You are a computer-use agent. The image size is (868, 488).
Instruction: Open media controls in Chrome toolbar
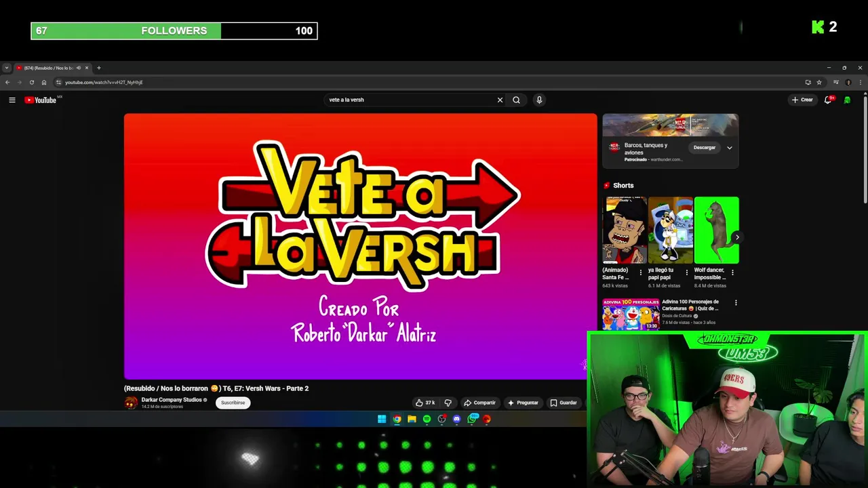pyautogui.click(x=836, y=82)
